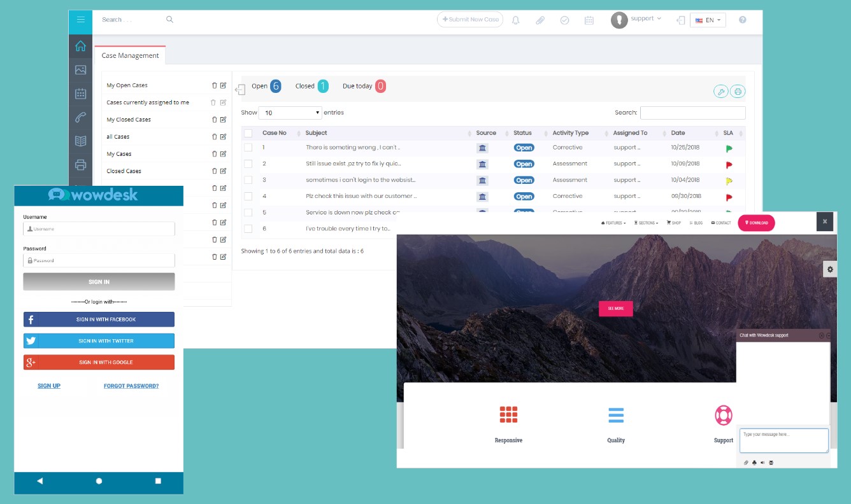Click Sign in with Twitter button
This screenshot has width=851, height=504.
coord(99,341)
